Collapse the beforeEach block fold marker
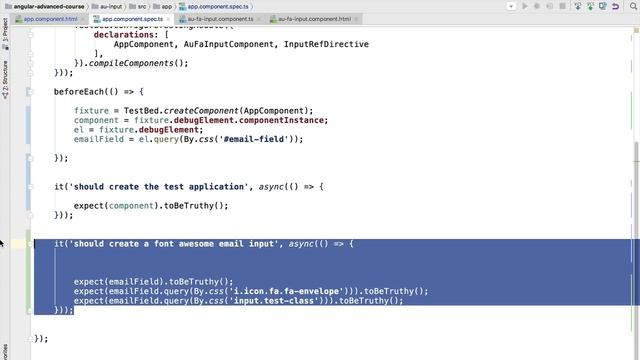The height and width of the screenshot is (360, 640). pyautogui.click(x=30, y=92)
